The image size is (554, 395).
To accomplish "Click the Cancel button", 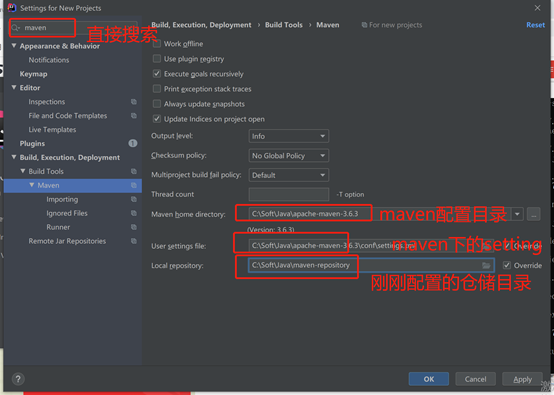I will (x=475, y=379).
